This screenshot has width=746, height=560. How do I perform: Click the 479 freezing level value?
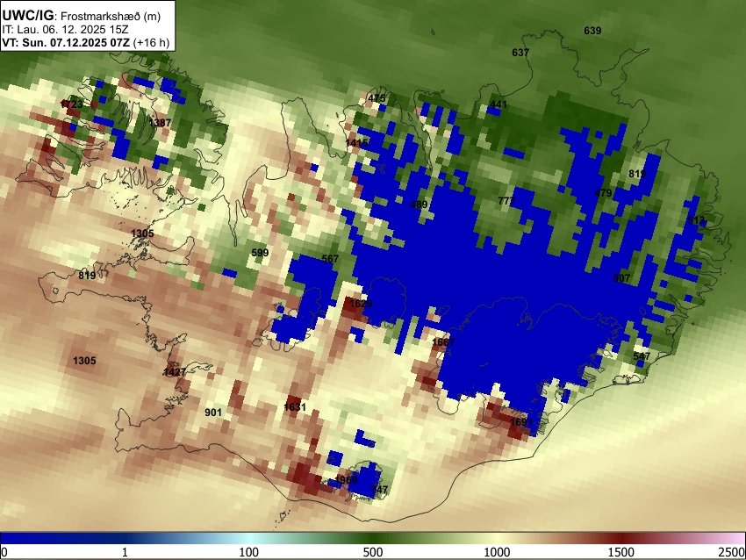[603, 193]
